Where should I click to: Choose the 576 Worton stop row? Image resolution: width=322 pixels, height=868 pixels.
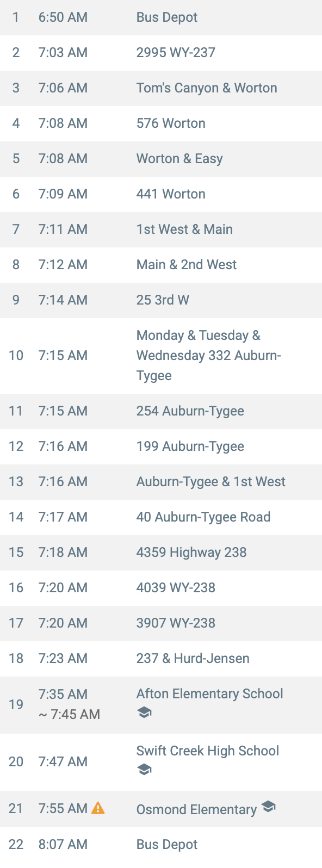[x=161, y=123]
